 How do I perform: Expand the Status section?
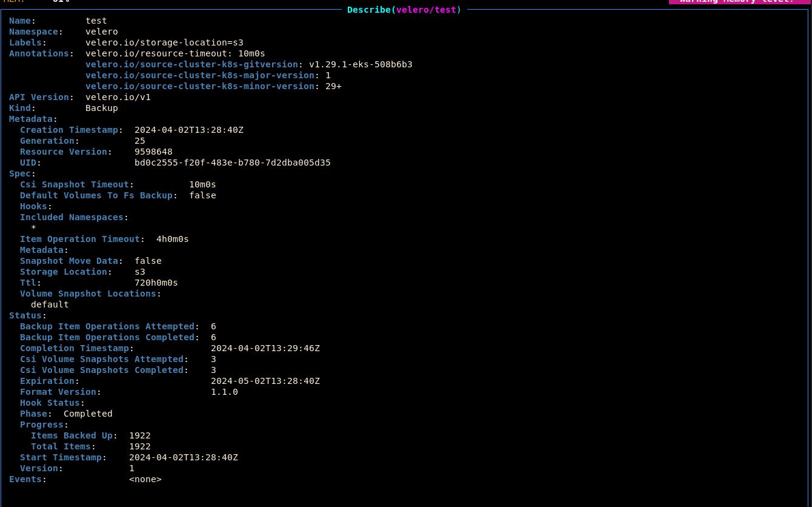point(25,315)
